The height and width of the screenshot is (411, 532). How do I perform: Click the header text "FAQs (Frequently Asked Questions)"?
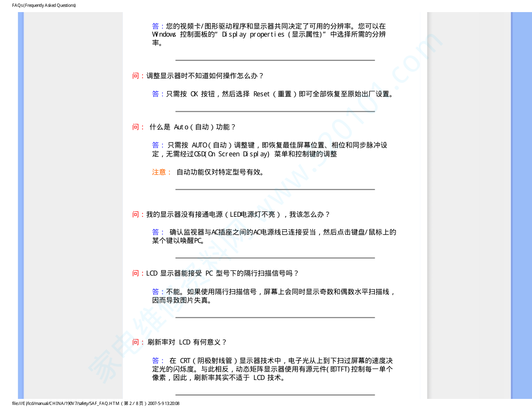(x=44, y=5)
